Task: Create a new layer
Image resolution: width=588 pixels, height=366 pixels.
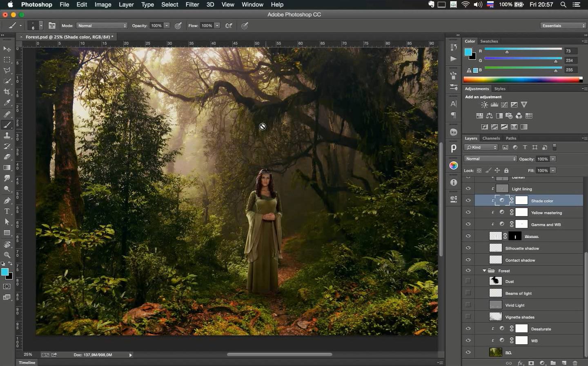Action: (564, 363)
